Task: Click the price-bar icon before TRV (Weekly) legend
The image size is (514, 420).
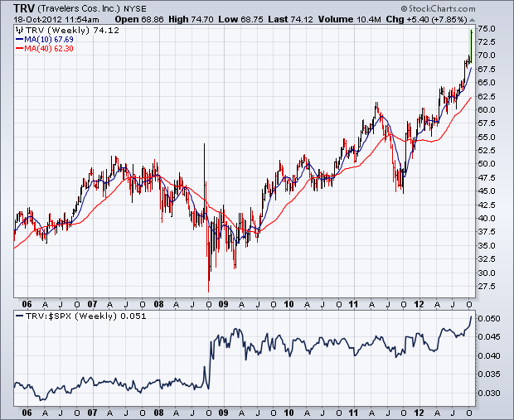Action: point(19,31)
